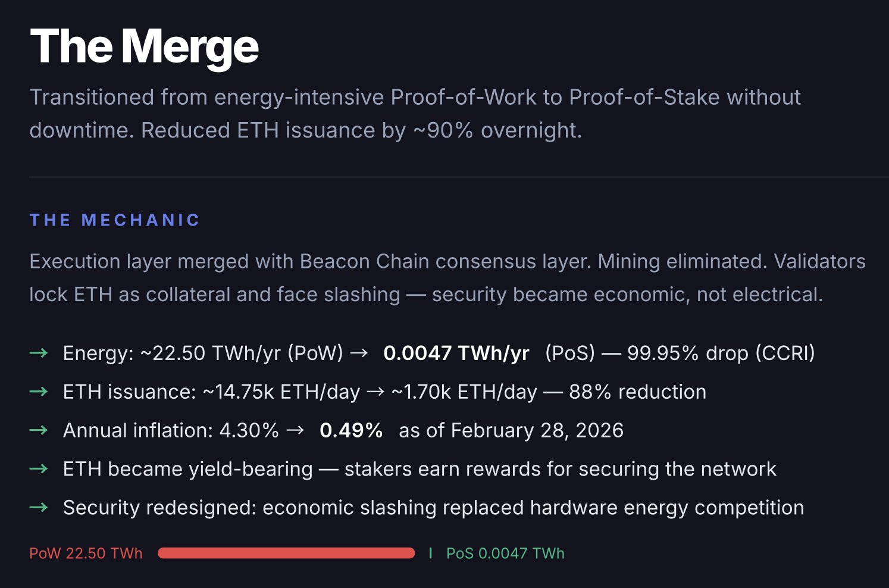Image resolution: width=889 pixels, height=588 pixels.
Task: Click the white arrow after '4.30%'
Action: pyautogui.click(x=295, y=430)
